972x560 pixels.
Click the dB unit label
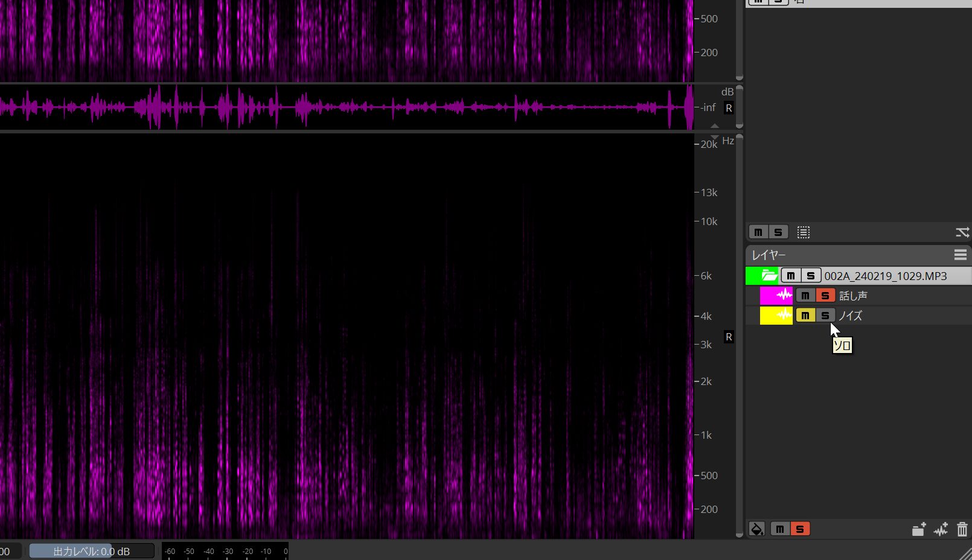727,92
